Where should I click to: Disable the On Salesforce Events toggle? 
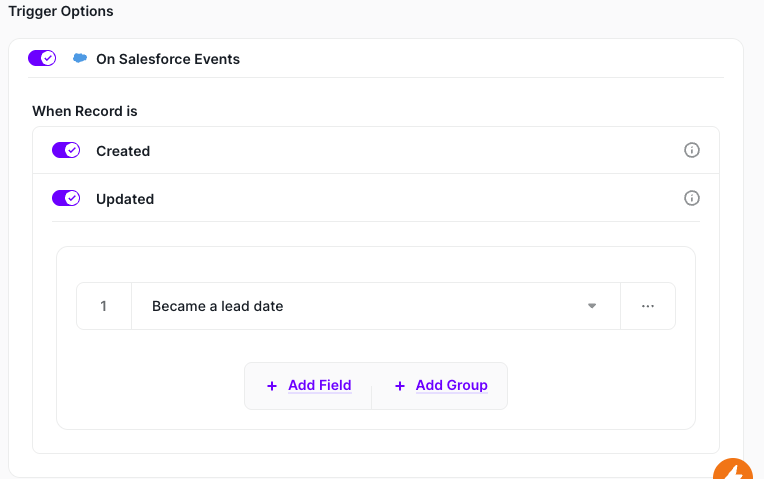42,58
